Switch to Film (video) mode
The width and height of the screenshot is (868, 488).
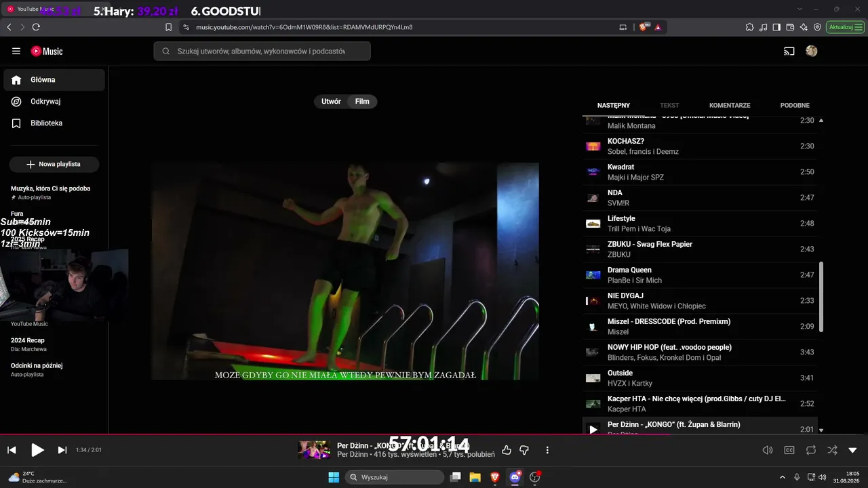[x=362, y=102]
